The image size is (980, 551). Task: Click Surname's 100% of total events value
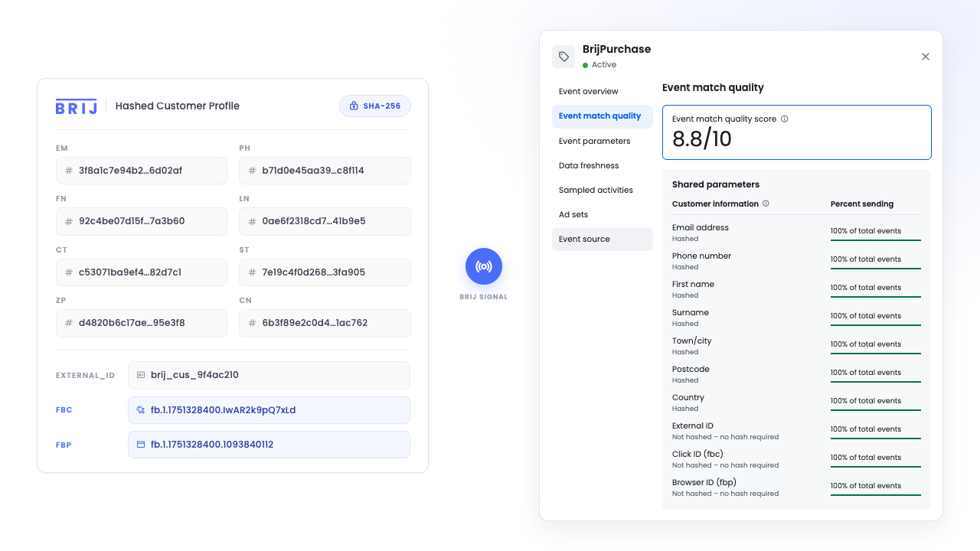click(866, 316)
